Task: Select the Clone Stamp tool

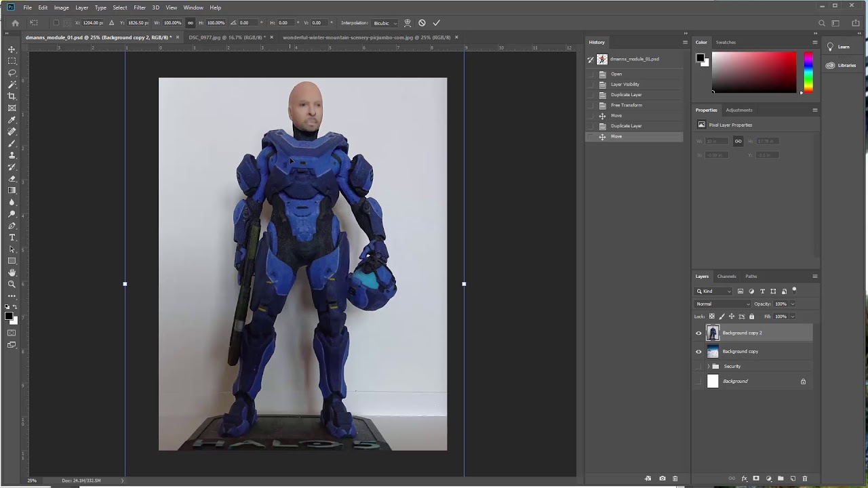Action: point(12,155)
